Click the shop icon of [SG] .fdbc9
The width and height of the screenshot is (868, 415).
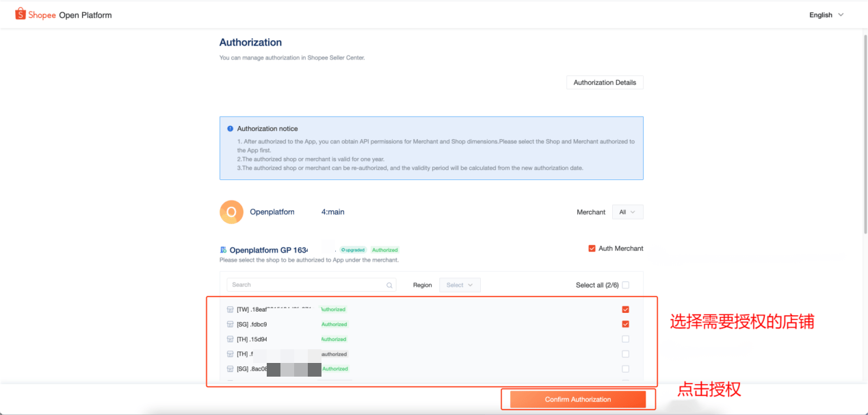pos(231,325)
